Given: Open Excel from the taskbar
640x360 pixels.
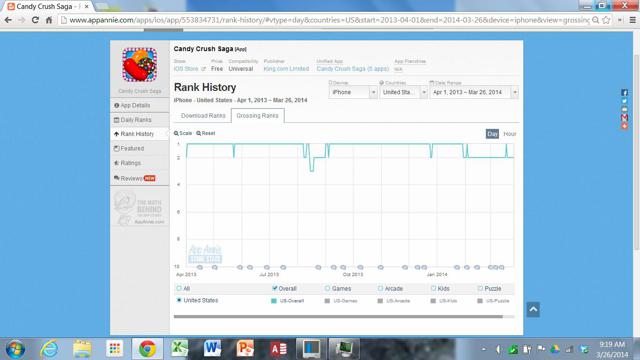Looking at the screenshot, I should click(180, 349).
